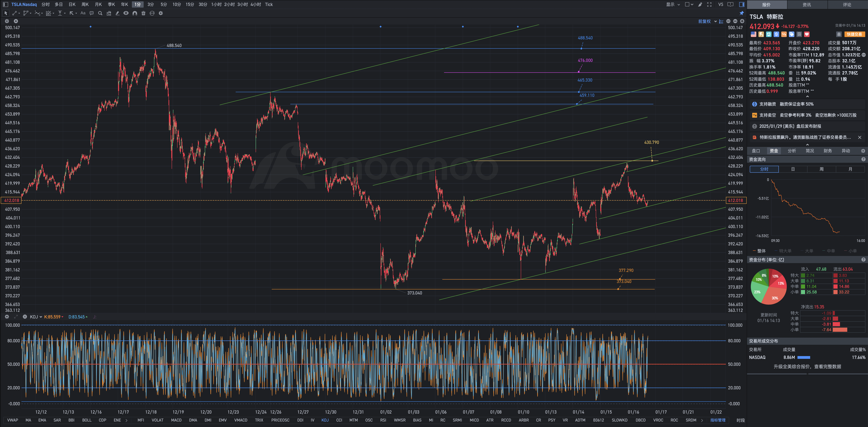Switch to the 资讯 news tab
The image size is (868, 427).
(x=807, y=5)
